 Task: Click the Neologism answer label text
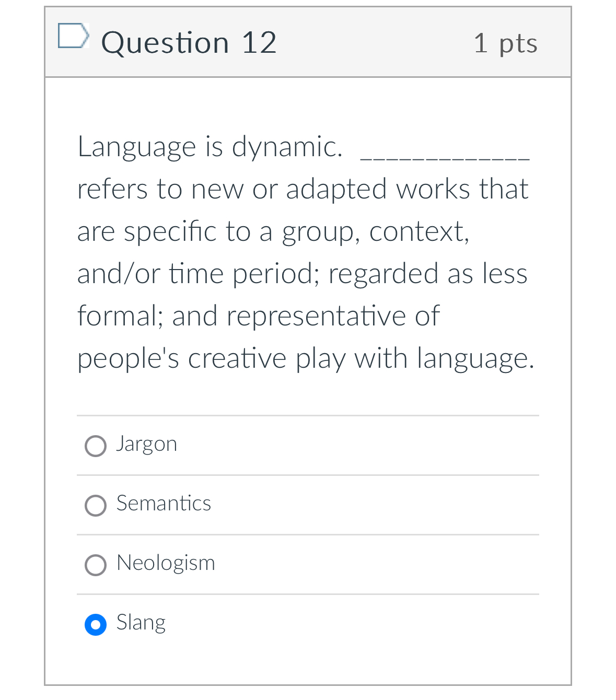click(x=166, y=564)
